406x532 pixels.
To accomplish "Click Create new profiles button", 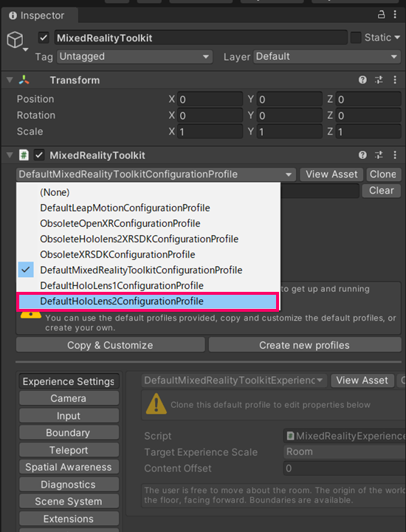I will point(305,345).
